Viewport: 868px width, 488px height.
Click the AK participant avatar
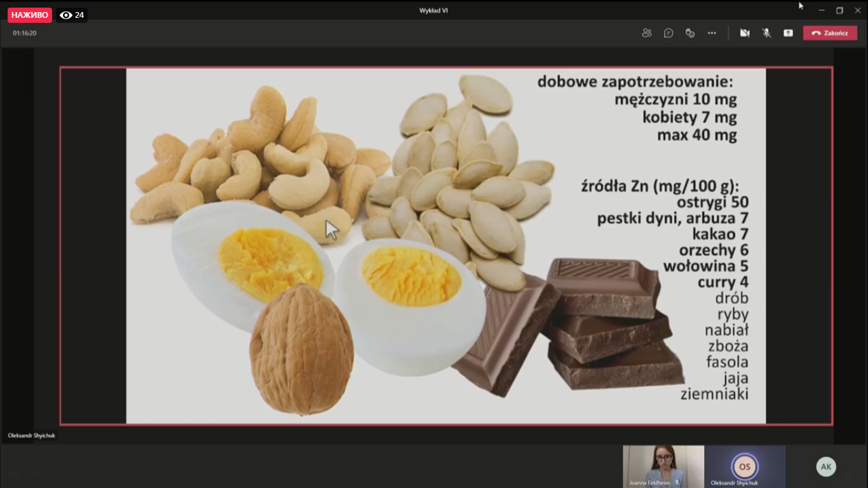point(826,467)
